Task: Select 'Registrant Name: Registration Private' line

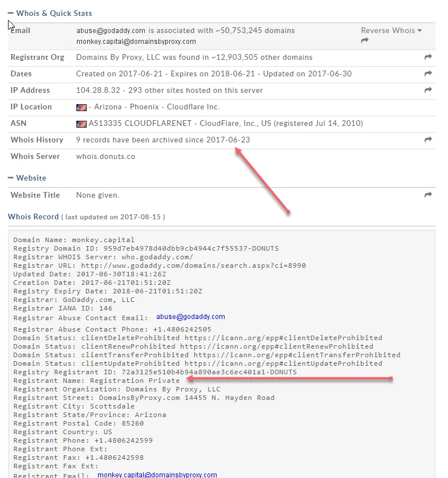Action: pos(96,381)
